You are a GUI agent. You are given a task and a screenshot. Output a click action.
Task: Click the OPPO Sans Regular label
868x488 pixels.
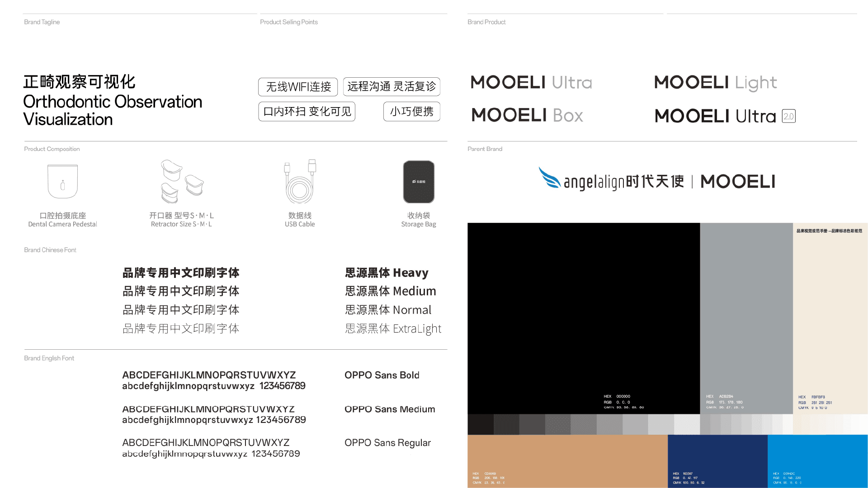click(x=388, y=443)
